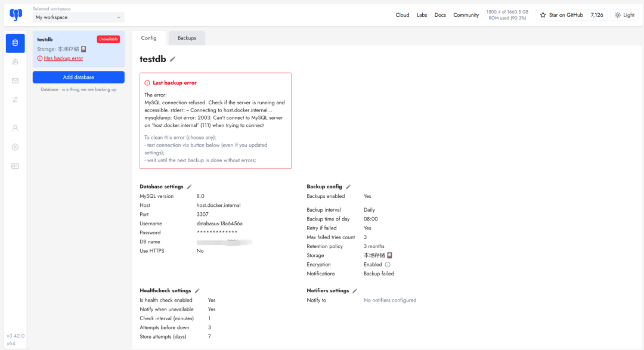Image resolution: width=644 pixels, height=350 pixels.
Task: Click the ROM usage indicator
Action: click(507, 15)
